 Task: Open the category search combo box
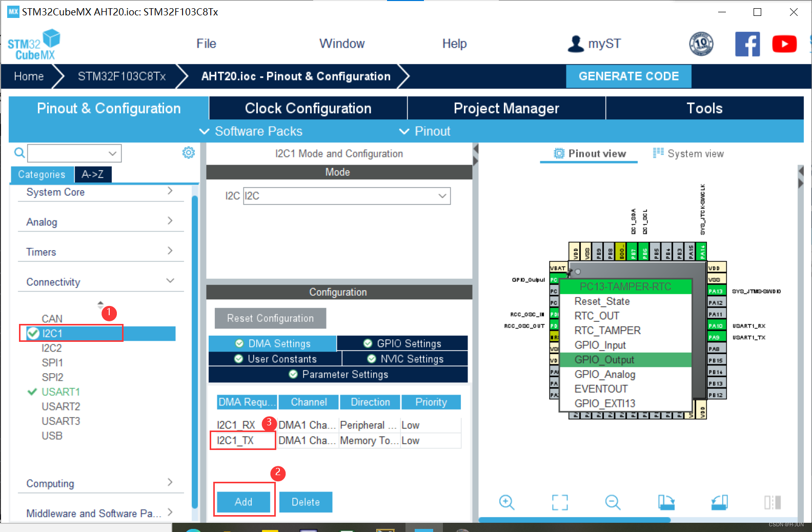coord(74,153)
